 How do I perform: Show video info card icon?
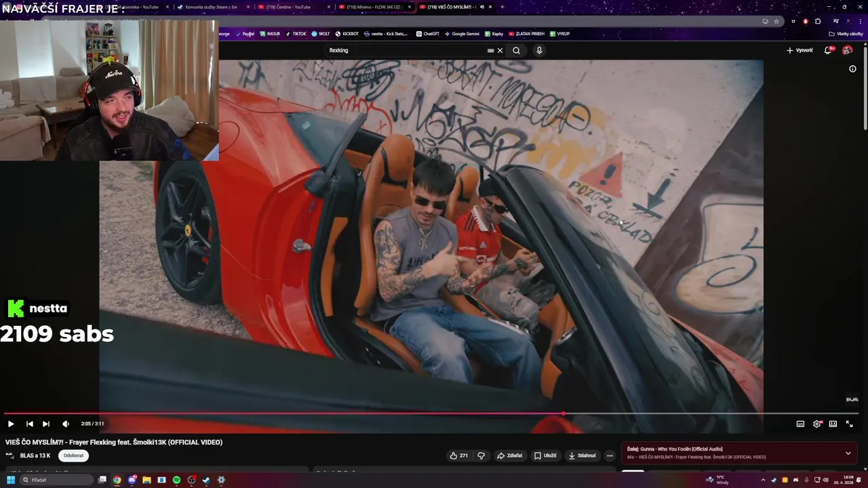click(852, 68)
